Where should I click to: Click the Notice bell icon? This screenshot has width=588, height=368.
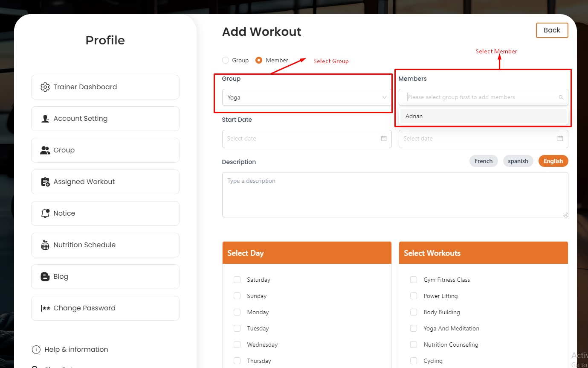coord(45,213)
